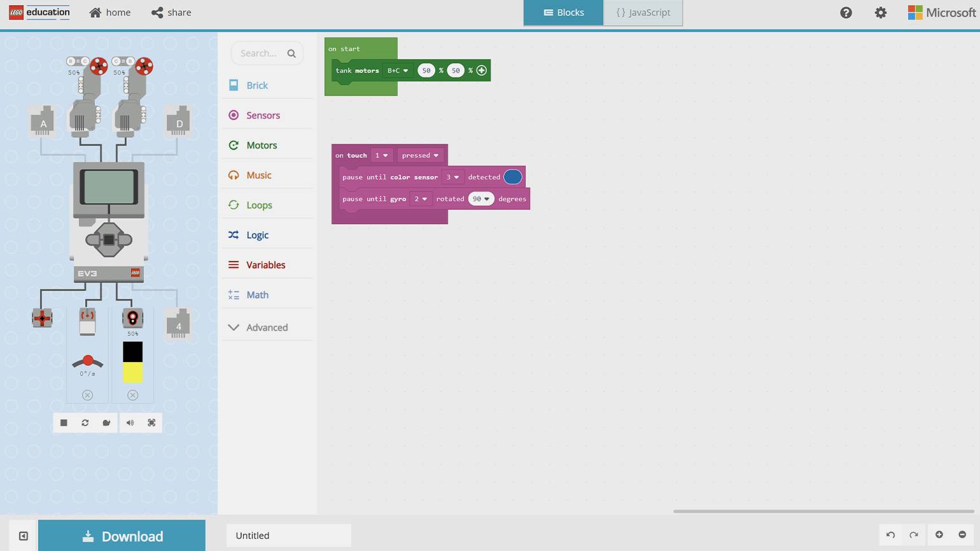Mute the simulator audio
The height and width of the screenshot is (551, 980).
point(130,422)
